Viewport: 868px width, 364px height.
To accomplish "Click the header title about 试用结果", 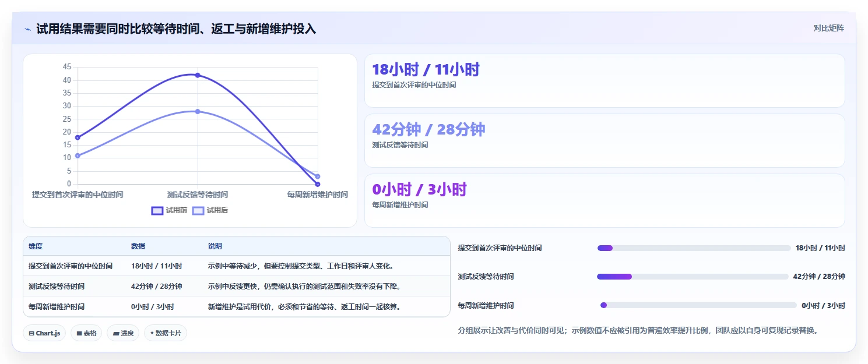I will click(176, 29).
